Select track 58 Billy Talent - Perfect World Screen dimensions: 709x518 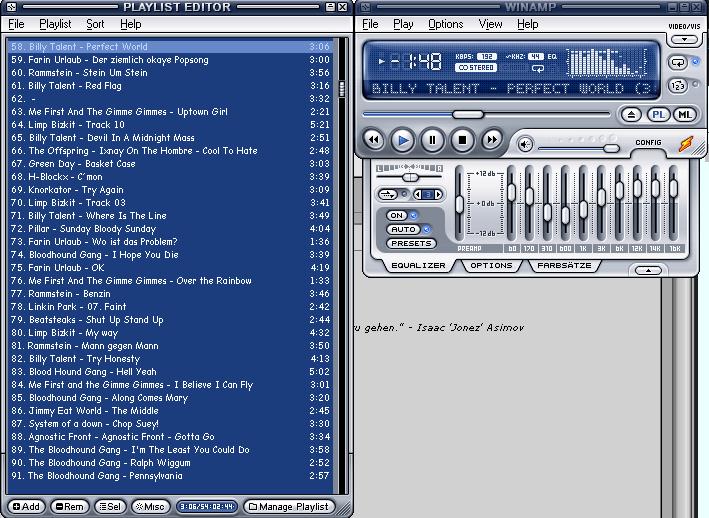pos(170,47)
